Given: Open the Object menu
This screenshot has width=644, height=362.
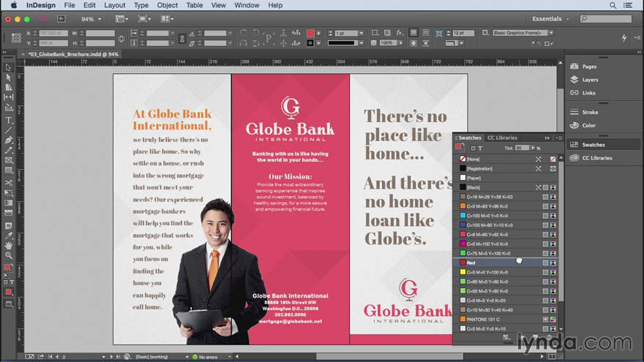Looking at the screenshot, I should (x=167, y=5).
